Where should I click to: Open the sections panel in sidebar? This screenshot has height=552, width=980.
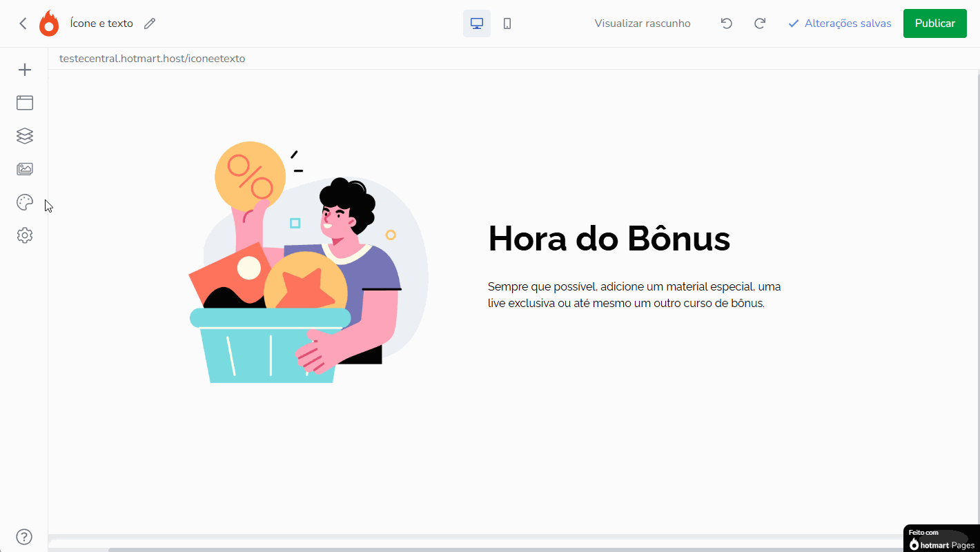point(25,102)
